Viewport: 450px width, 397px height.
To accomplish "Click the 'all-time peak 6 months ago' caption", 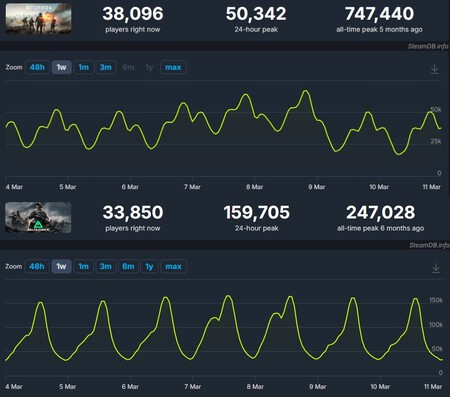I will 380,228.
